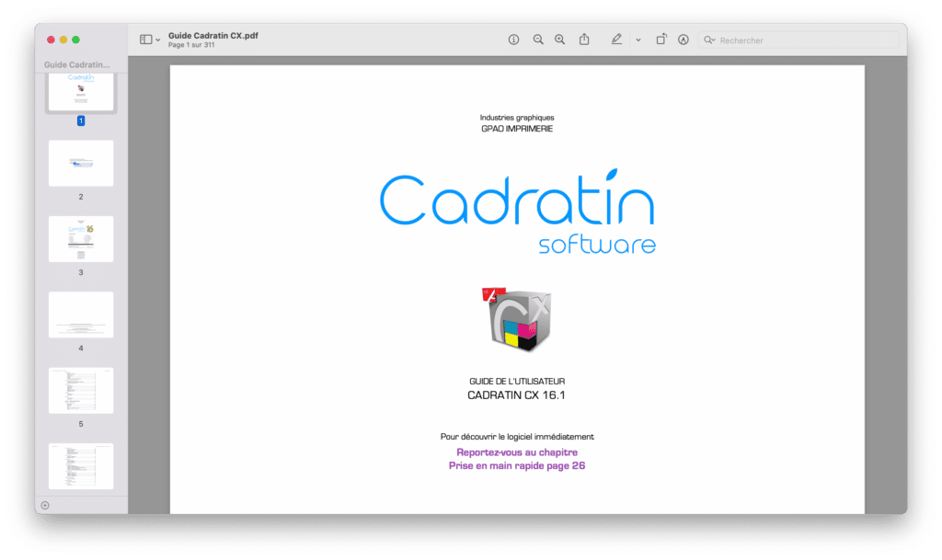Select the highlight pen tool
Image resolution: width=942 pixels, height=560 pixels.
pyautogui.click(x=616, y=40)
